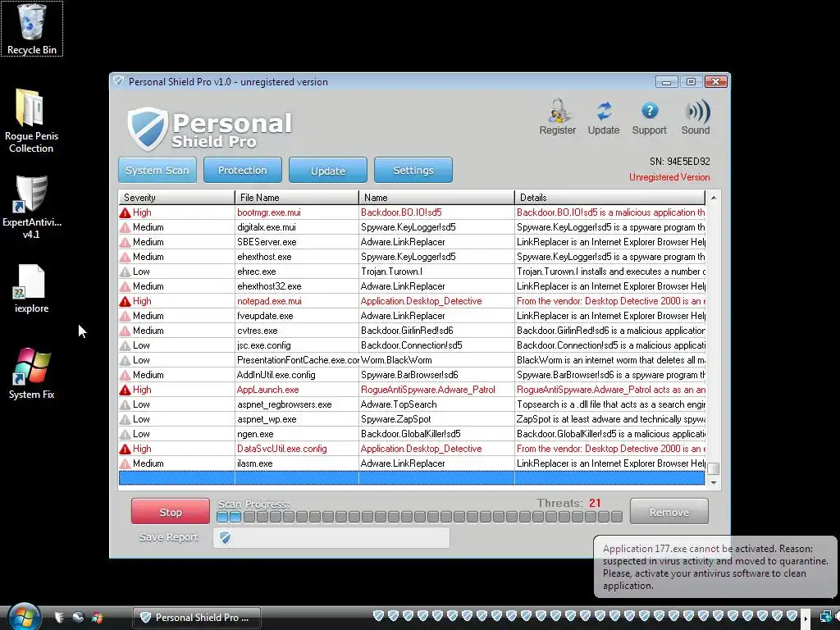This screenshot has height=630, width=840.
Task: Select the ilasm.exe row
Action: pos(412,463)
